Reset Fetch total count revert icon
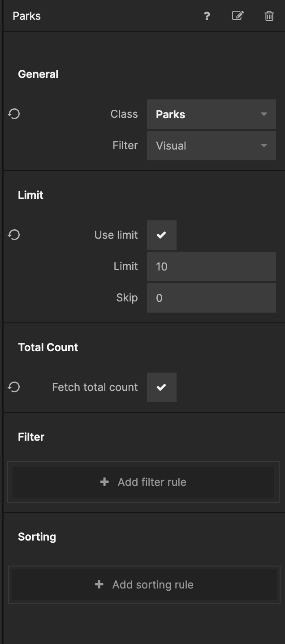Screen dimensions: 285x644 [14, 387]
